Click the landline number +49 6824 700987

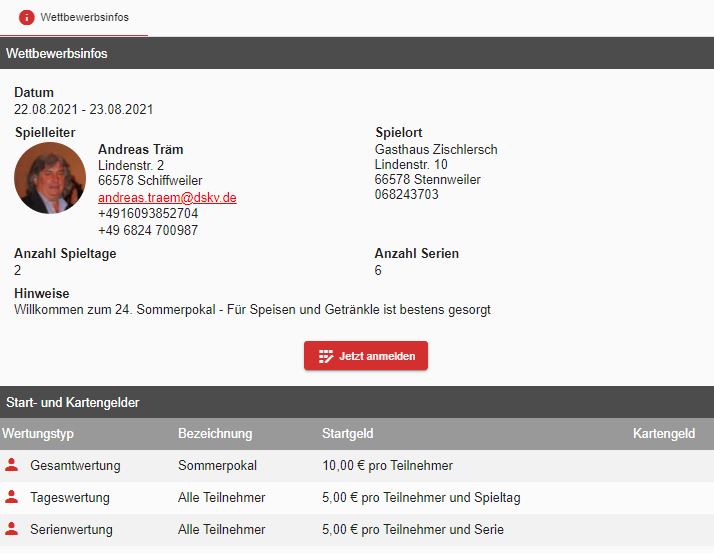click(148, 230)
